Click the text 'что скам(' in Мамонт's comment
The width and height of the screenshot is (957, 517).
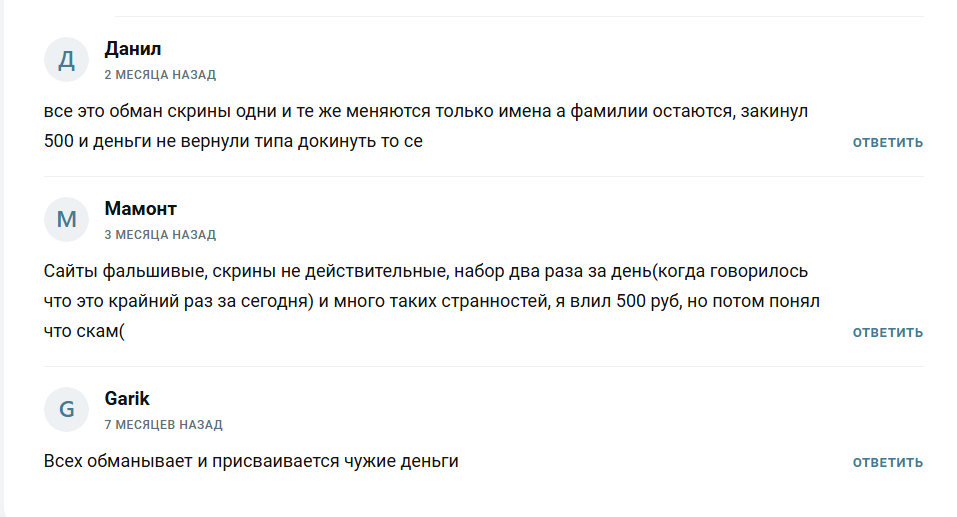click(x=84, y=331)
